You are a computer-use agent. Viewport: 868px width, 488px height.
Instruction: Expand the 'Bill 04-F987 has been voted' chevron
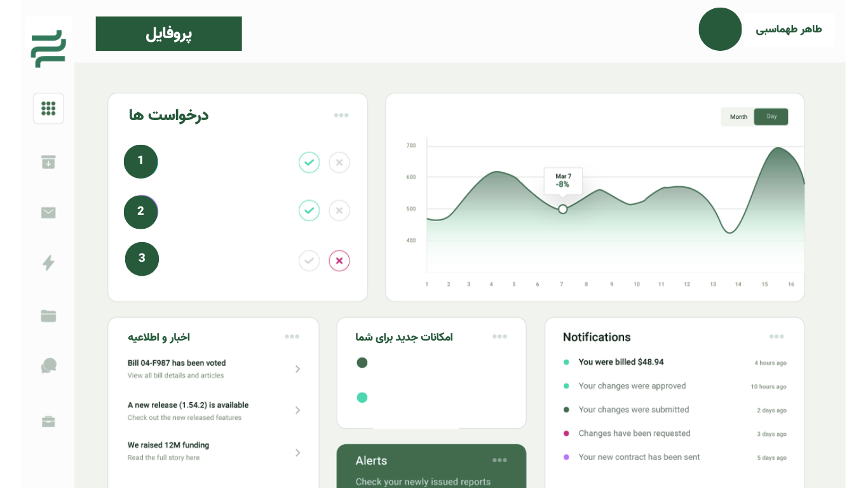[x=297, y=369]
